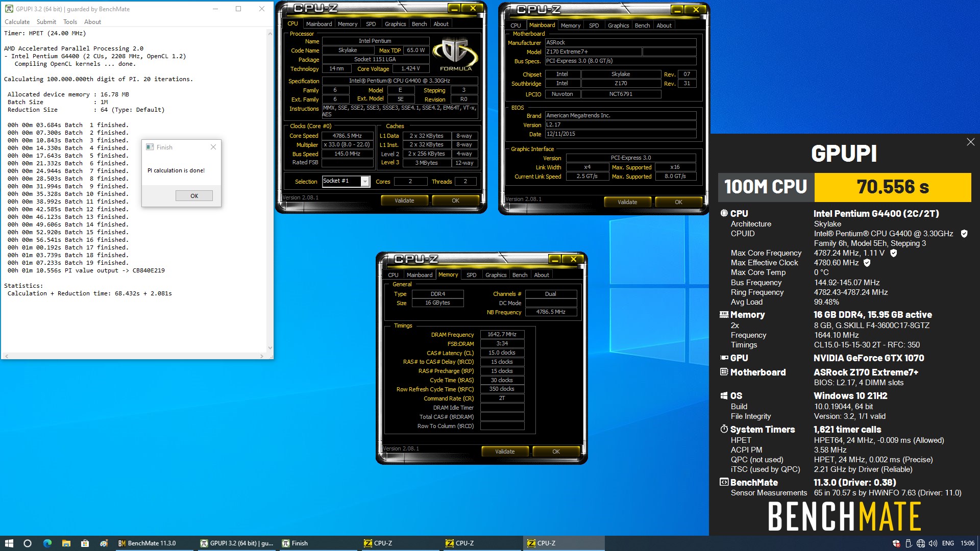Close the BenchMate GPUPI result panel
980x551 pixels.
tap(970, 142)
